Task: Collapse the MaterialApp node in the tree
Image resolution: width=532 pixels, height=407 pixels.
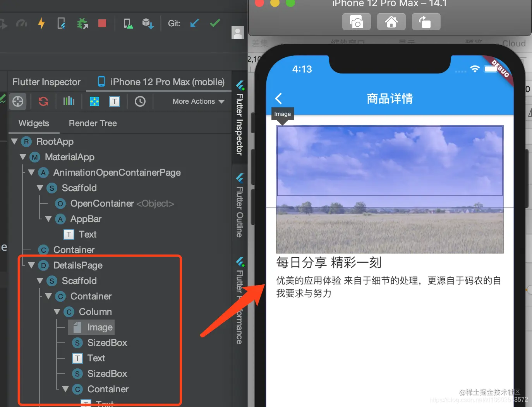Action: [22, 157]
